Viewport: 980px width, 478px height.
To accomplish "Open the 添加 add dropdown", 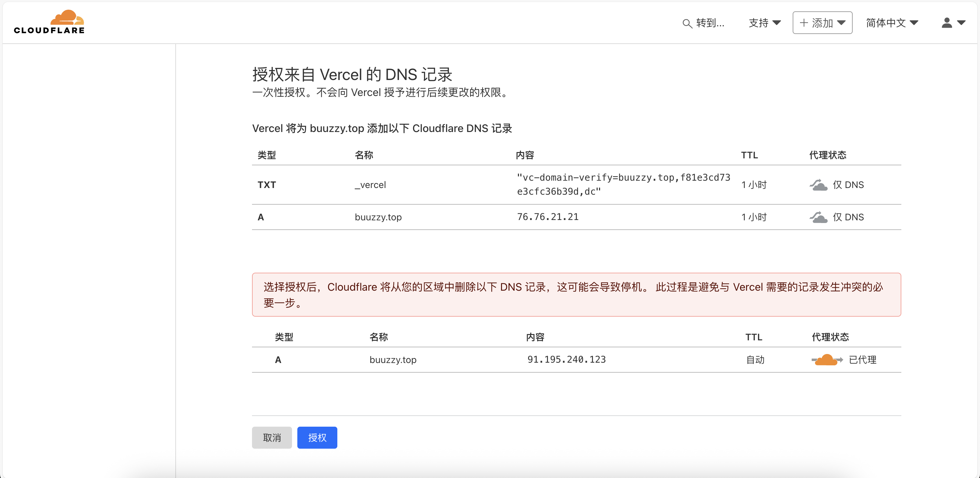I will [822, 23].
